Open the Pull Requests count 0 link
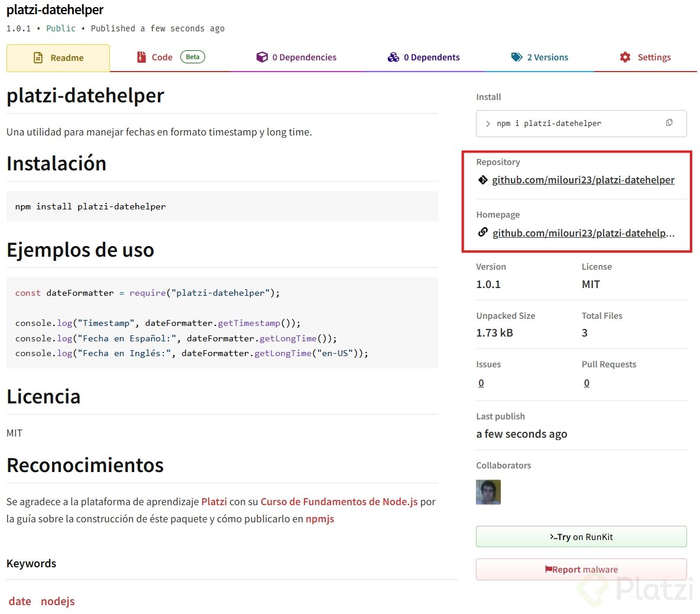The width and height of the screenshot is (700, 614). [586, 383]
